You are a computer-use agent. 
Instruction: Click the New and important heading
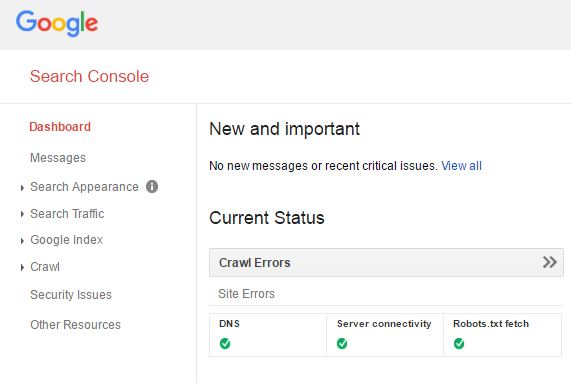pos(284,129)
